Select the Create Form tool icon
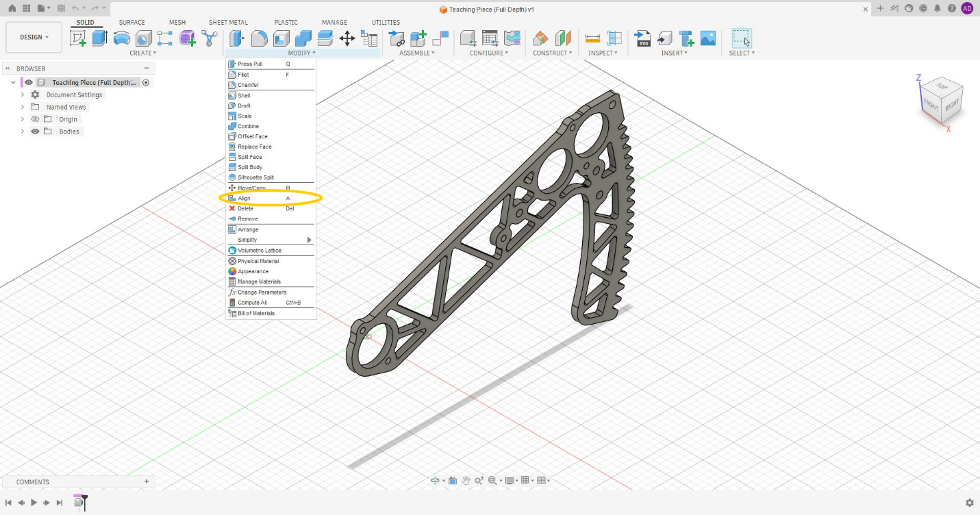This screenshot has height=515, width=980. pyautogui.click(x=187, y=38)
